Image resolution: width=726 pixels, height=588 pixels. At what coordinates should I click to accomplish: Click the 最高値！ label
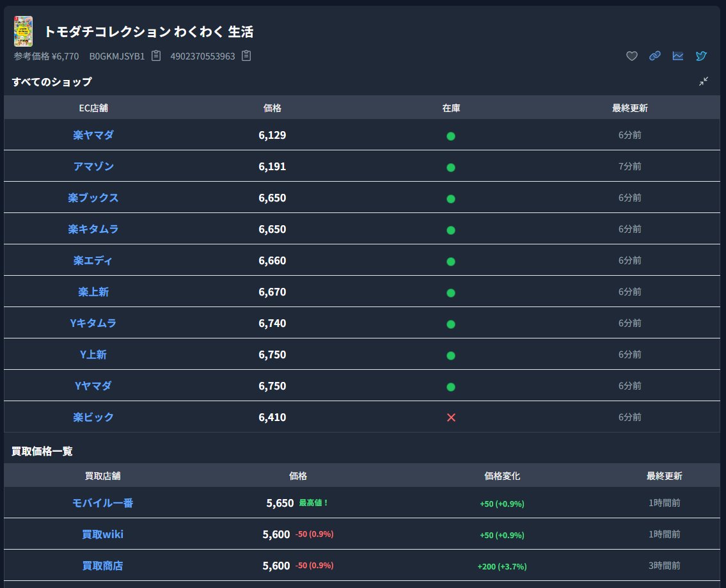[x=313, y=503]
